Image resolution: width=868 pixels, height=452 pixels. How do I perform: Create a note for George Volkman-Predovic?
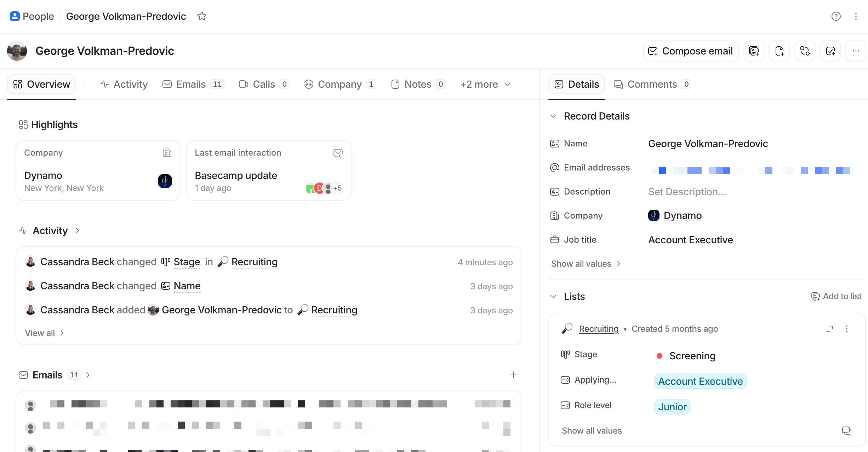[779, 51]
